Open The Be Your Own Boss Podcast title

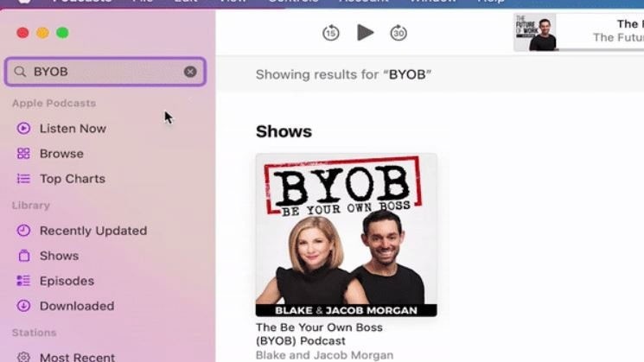coord(319,334)
